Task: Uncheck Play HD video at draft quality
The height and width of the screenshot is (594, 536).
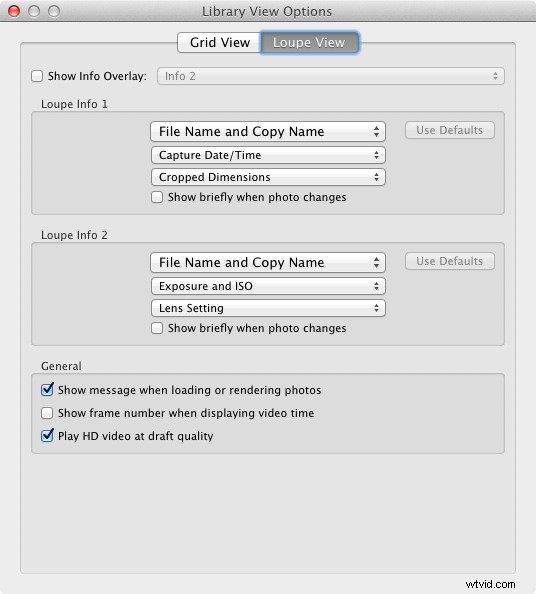Action: click(47, 436)
